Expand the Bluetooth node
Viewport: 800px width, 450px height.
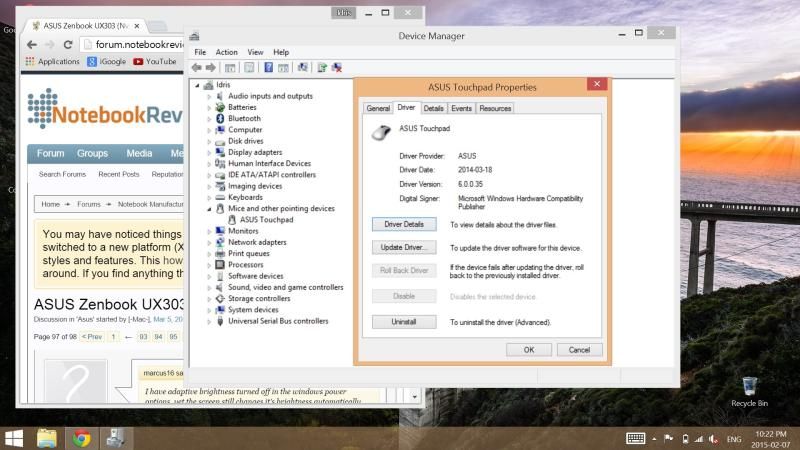pyautogui.click(x=209, y=119)
